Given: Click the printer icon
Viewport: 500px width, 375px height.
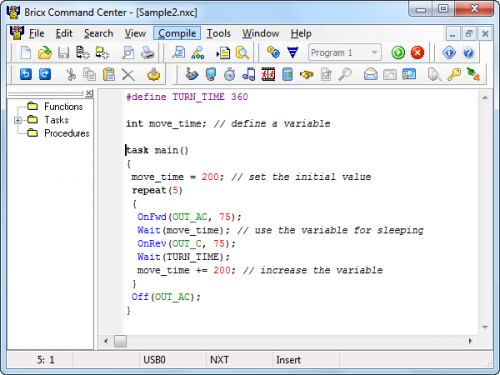Looking at the screenshot, I should pyautogui.click(x=147, y=53).
